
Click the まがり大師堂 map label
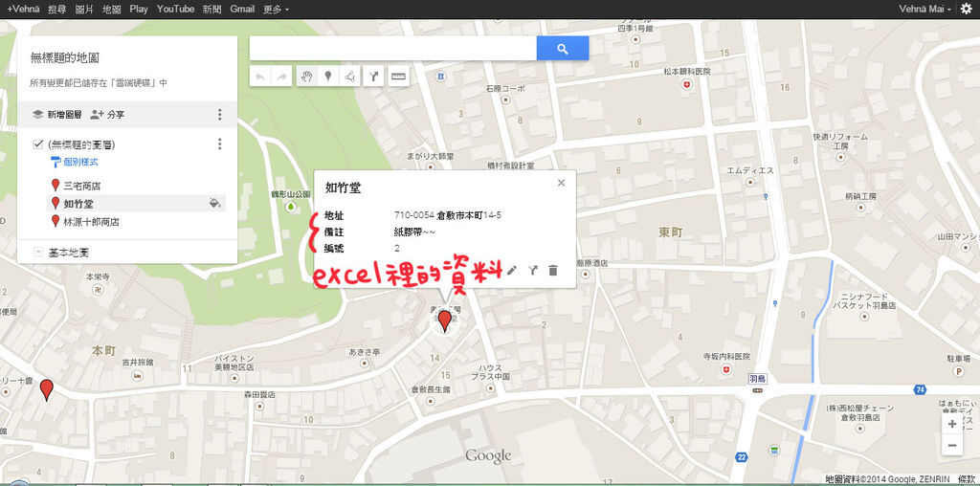coord(430,156)
